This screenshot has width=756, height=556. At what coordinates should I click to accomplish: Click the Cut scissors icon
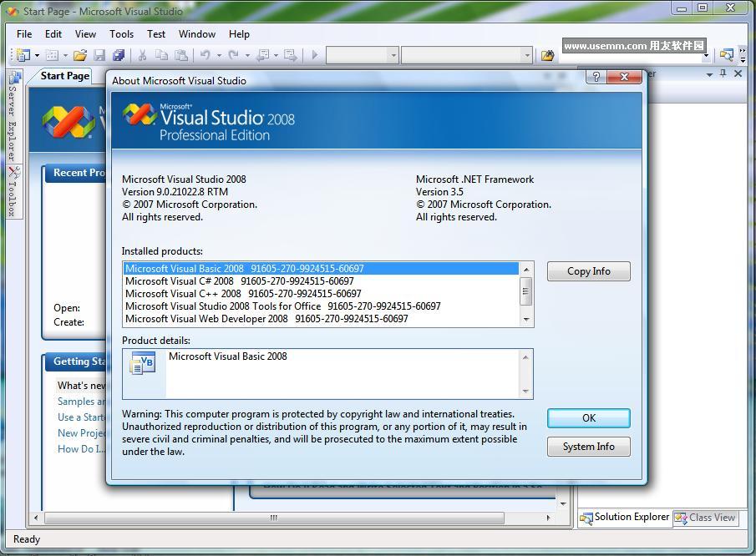[x=142, y=55]
